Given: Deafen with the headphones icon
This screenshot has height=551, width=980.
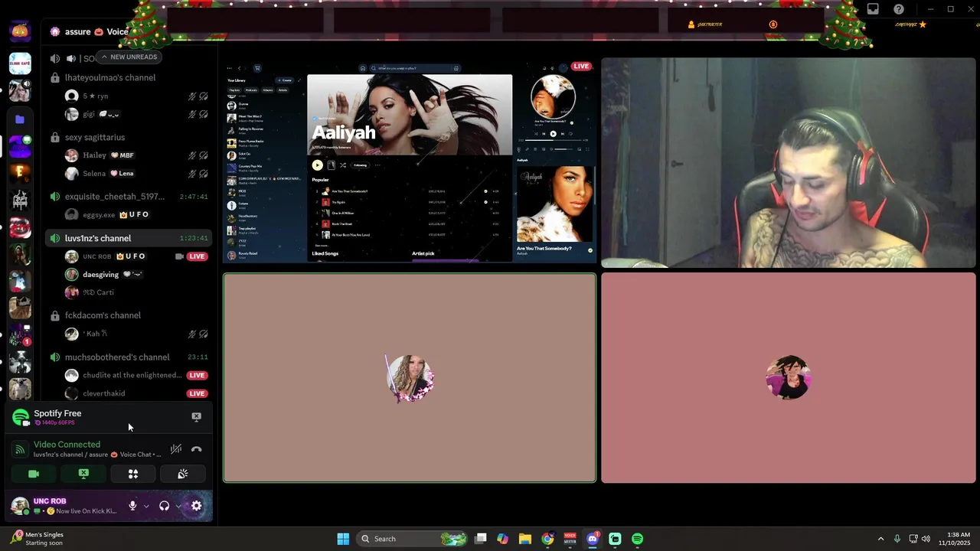Looking at the screenshot, I should (x=164, y=506).
